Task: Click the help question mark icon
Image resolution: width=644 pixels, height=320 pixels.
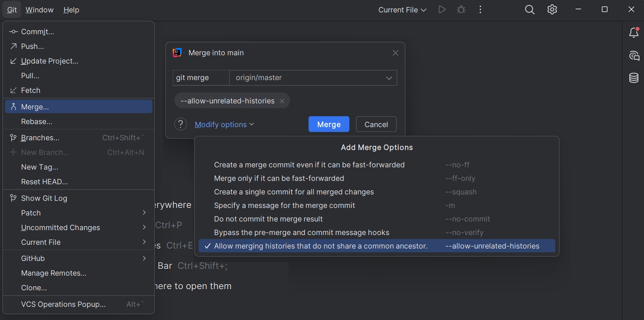Action: (x=181, y=124)
